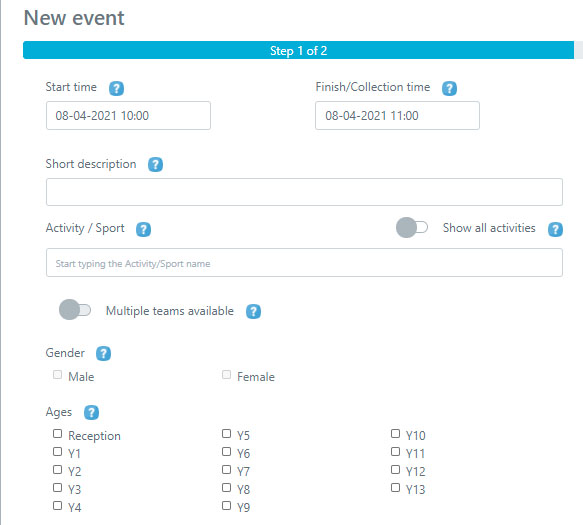
Task: Open help for Finish/Collection time
Action: 449,88
